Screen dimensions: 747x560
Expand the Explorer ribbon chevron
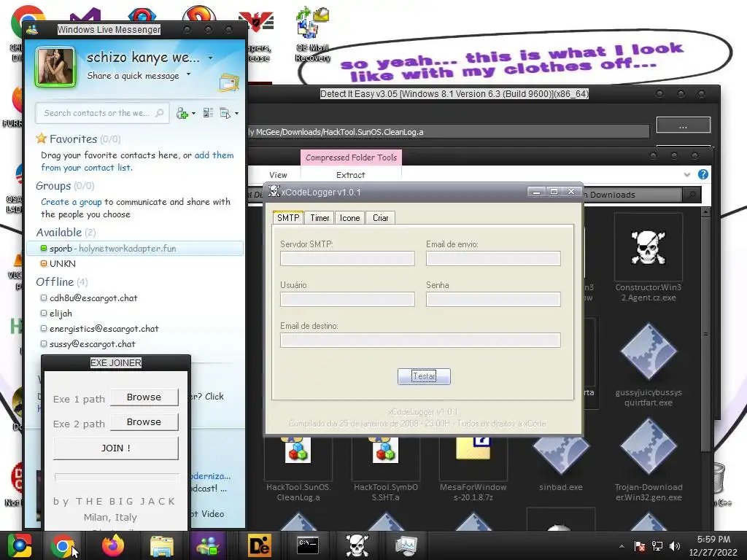click(x=687, y=175)
